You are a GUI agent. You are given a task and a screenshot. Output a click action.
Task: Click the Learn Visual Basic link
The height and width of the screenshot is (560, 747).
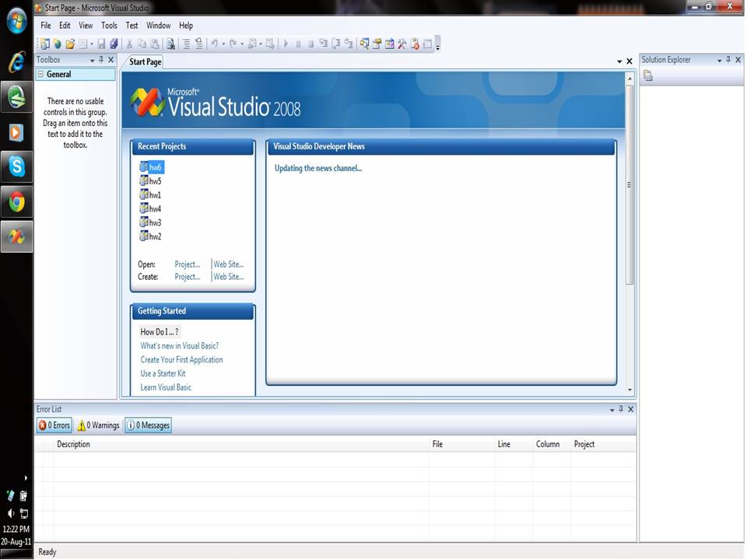pos(166,387)
